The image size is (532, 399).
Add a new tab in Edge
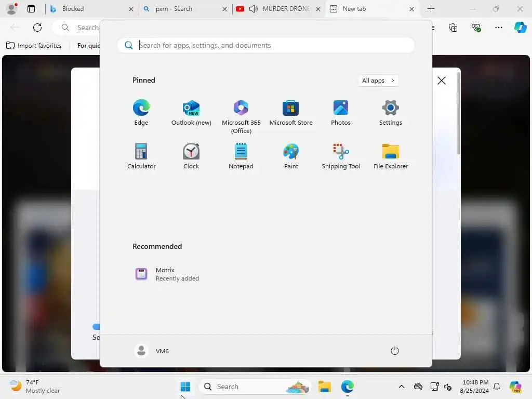431,9
